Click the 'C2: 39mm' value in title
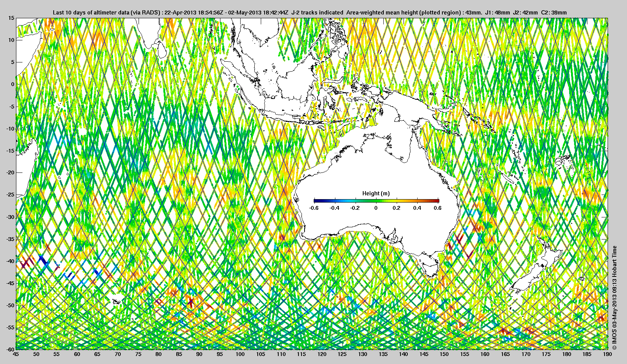627x364 pixels. 554,13
